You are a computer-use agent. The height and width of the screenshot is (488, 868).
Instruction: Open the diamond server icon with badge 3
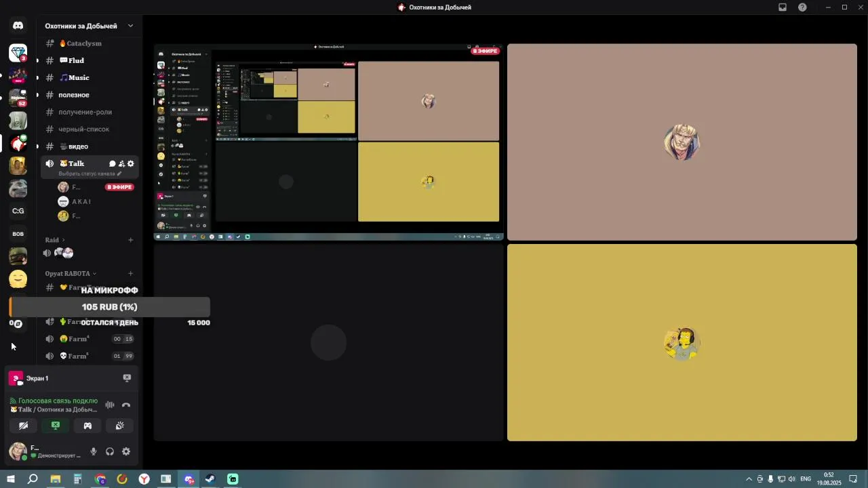tap(18, 52)
